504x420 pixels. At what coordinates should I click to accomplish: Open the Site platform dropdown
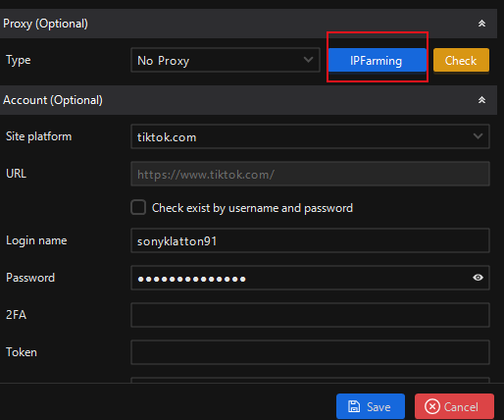(x=310, y=136)
